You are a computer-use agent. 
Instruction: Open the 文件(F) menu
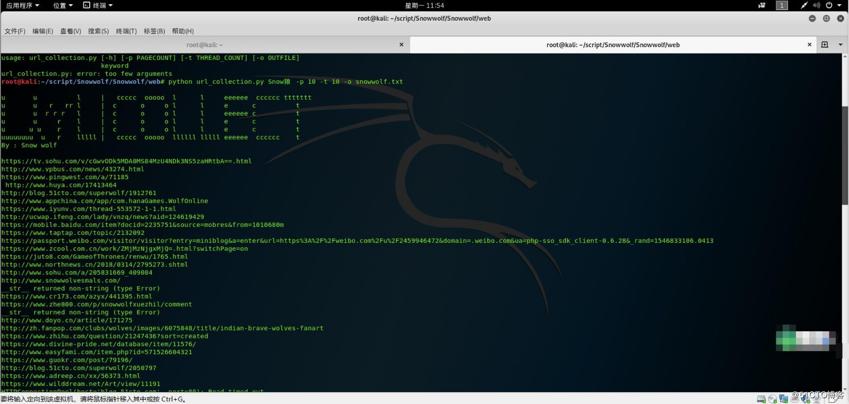15,31
